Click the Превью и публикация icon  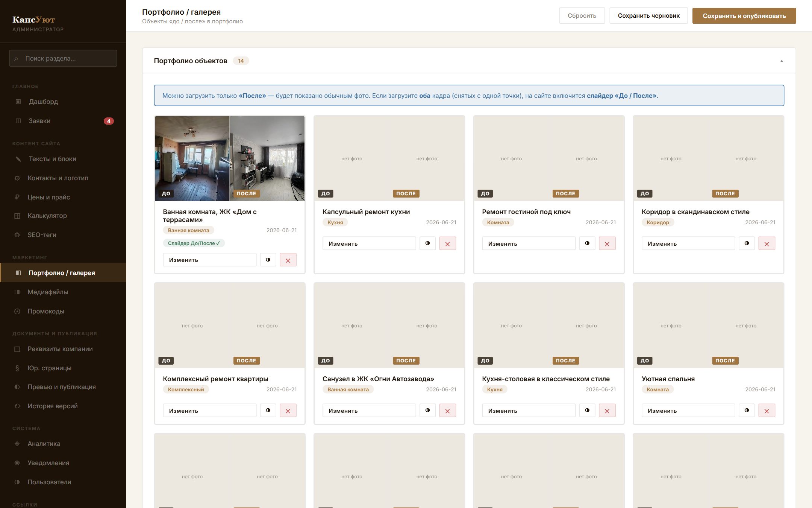(17, 387)
